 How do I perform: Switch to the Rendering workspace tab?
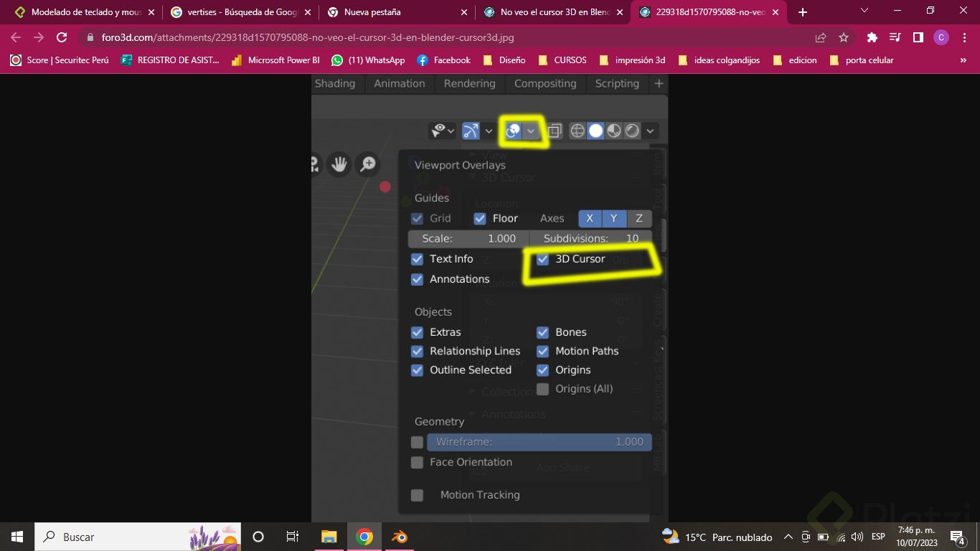tap(470, 83)
